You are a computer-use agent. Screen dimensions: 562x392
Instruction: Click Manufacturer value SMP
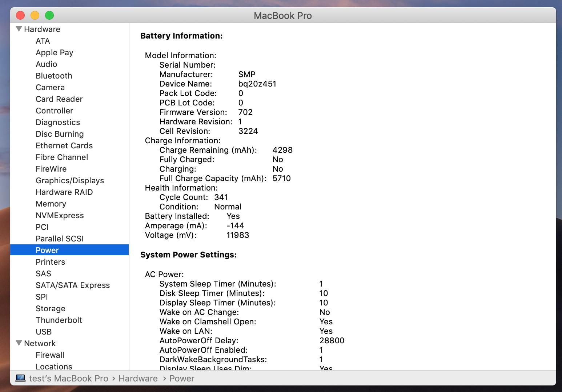(247, 74)
